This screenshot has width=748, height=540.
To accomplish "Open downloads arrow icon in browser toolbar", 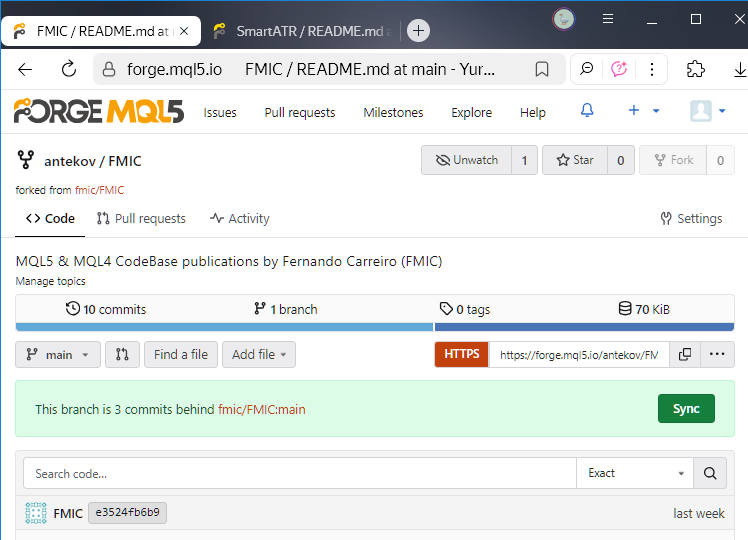I will coord(740,70).
